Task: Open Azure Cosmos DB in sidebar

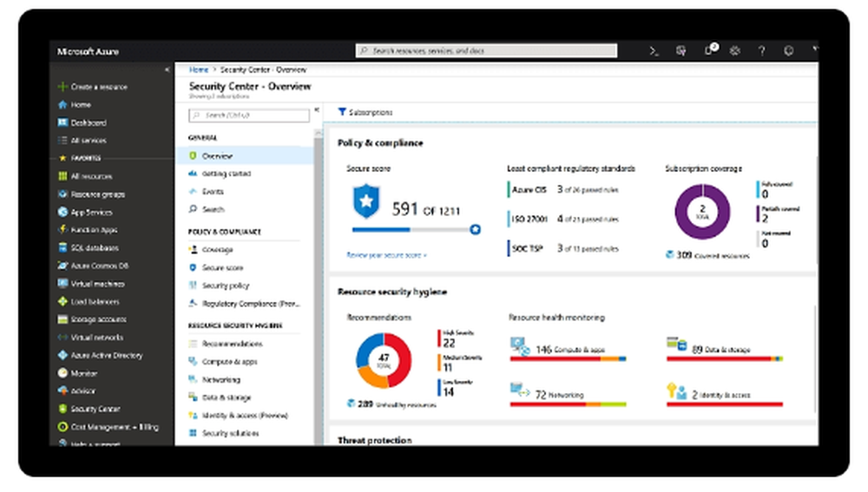Action: click(x=93, y=266)
